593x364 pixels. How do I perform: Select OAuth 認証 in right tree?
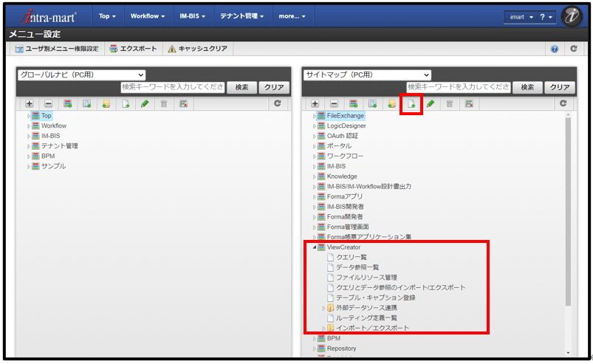point(343,136)
